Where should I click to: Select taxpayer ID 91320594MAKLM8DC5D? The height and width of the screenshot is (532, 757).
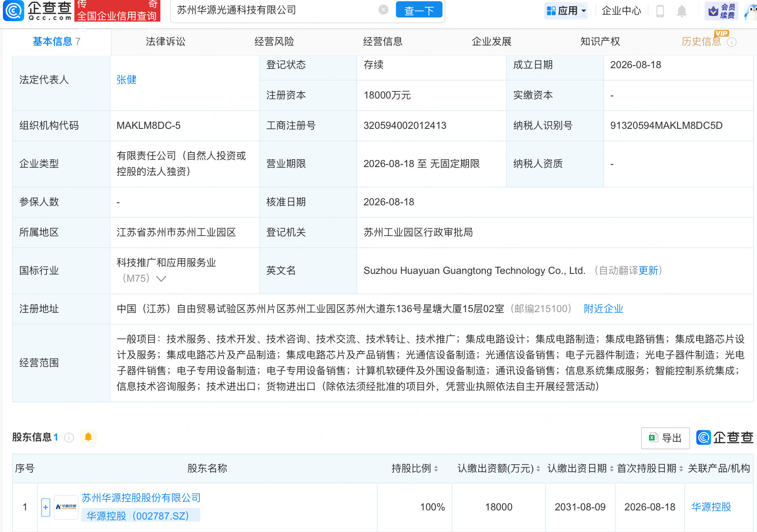pos(666,126)
